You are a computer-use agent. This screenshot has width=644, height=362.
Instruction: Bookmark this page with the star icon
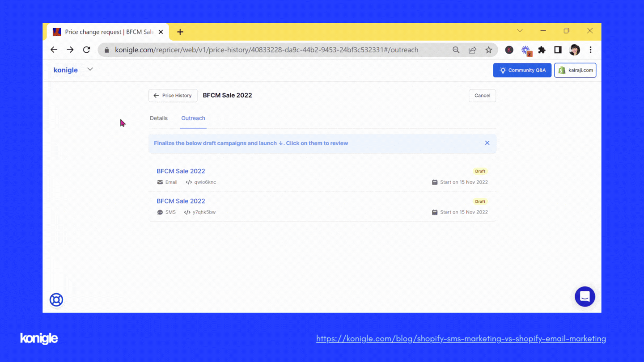click(x=489, y=50)
